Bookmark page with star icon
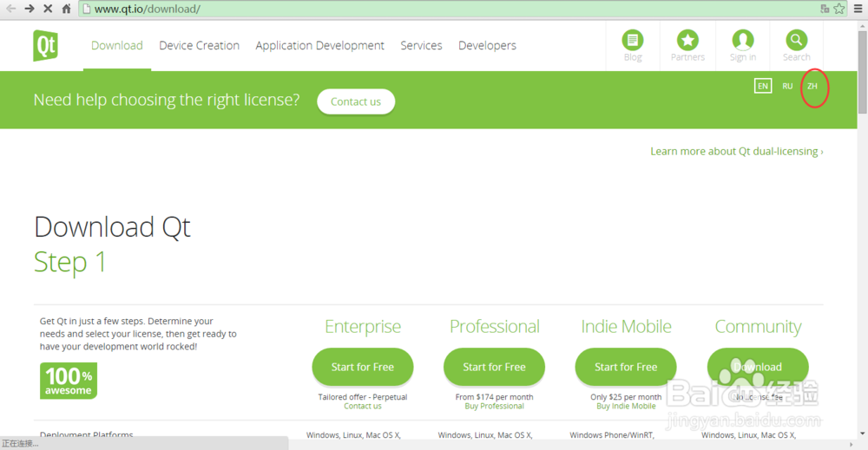Viewport: 868px width, 450px height. coord(839,9)
